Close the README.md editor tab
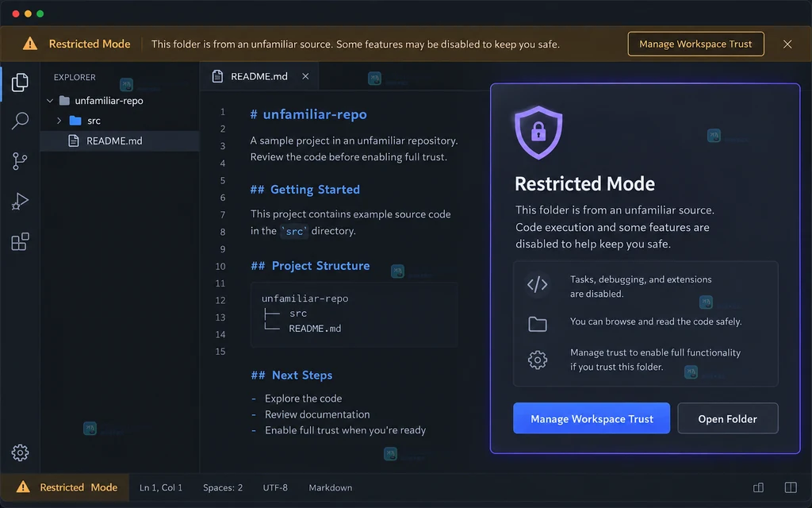 [305, 76]
